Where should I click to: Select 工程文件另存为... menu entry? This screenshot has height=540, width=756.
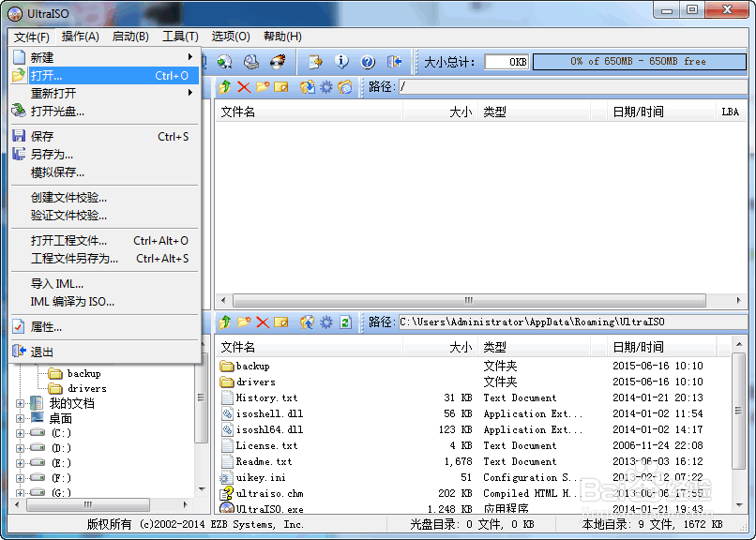[x=106, y=259]
